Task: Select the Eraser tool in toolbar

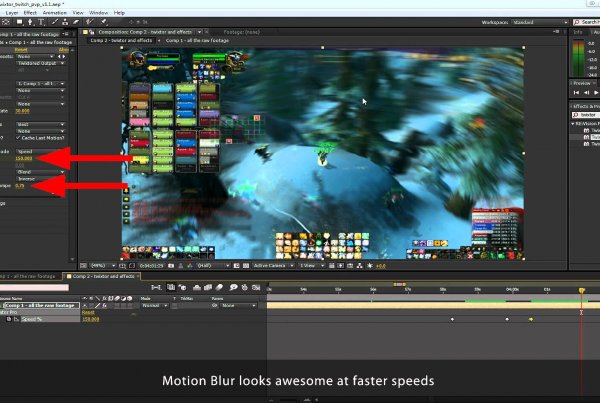Action: click(x=76, y=22)
